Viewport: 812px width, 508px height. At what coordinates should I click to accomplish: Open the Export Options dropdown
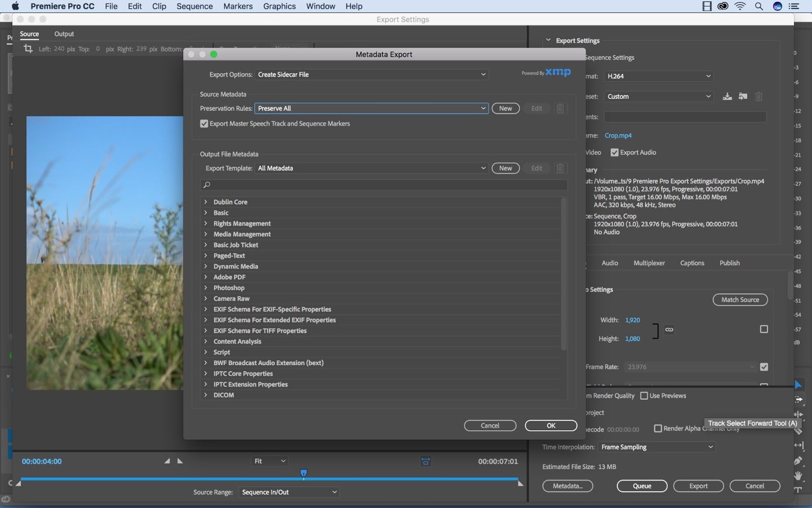coord(371,74)
